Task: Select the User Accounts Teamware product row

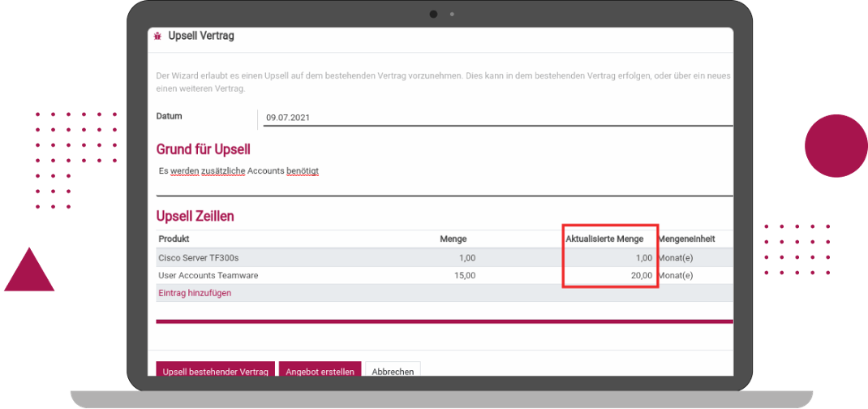Action: coord(209,275)
